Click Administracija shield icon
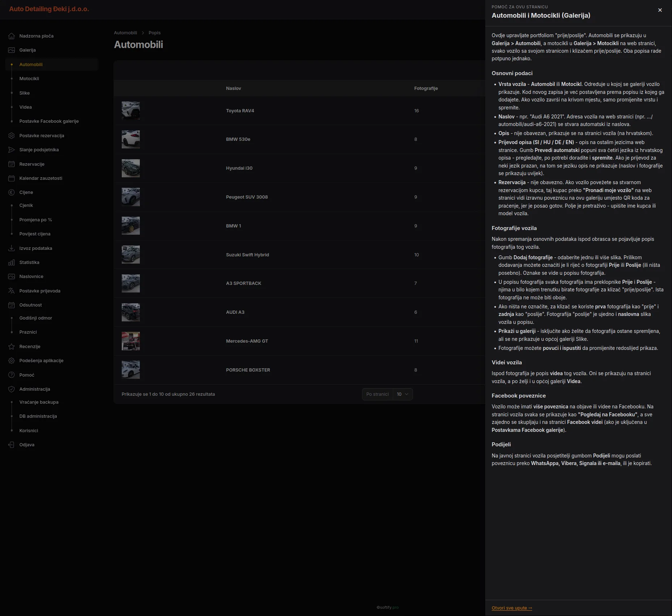The image size is (672, 616). 12,389
